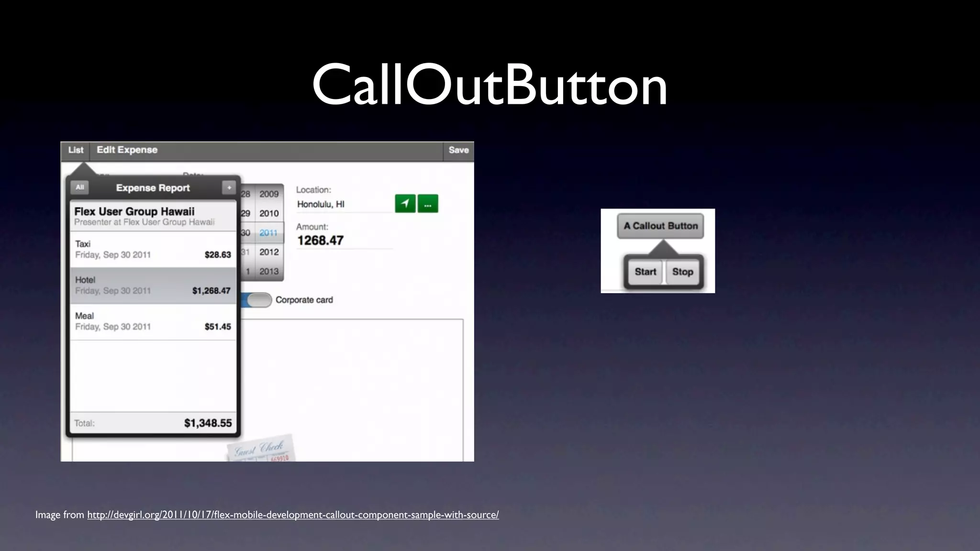Image resolution: width=980 pixels, height=551 pixels.
Task: Click the Honolulu, HI location field
Action: click(345, 205)
